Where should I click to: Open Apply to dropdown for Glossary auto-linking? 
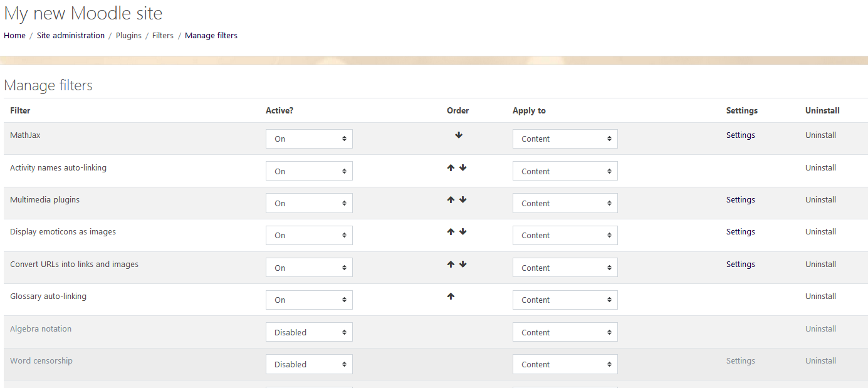tap(565, 300)
